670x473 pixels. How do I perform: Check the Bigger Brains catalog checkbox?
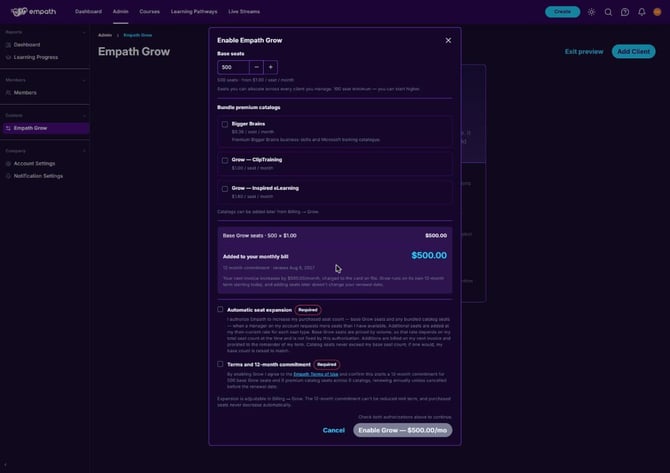[x=225, y=124]
